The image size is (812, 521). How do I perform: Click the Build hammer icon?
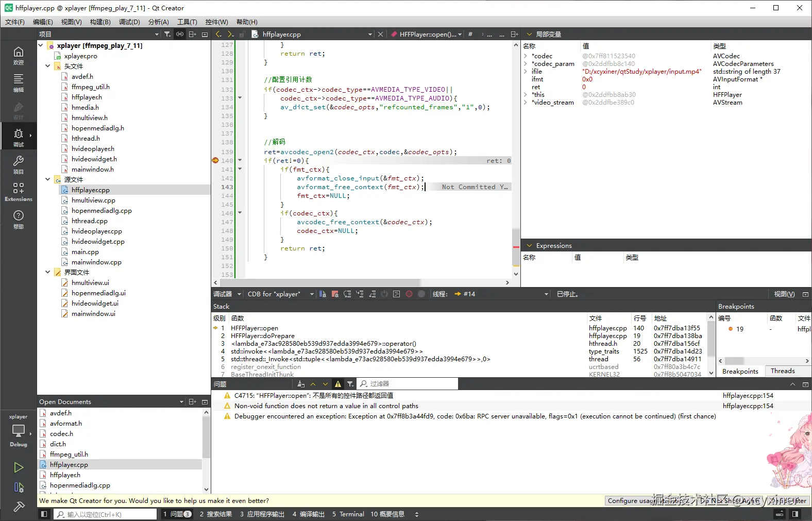pyautogui.click(x=19, y=507)
